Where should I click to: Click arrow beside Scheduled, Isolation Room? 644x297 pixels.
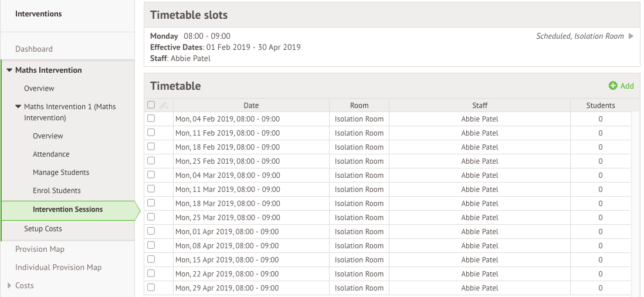pos(631,36)
